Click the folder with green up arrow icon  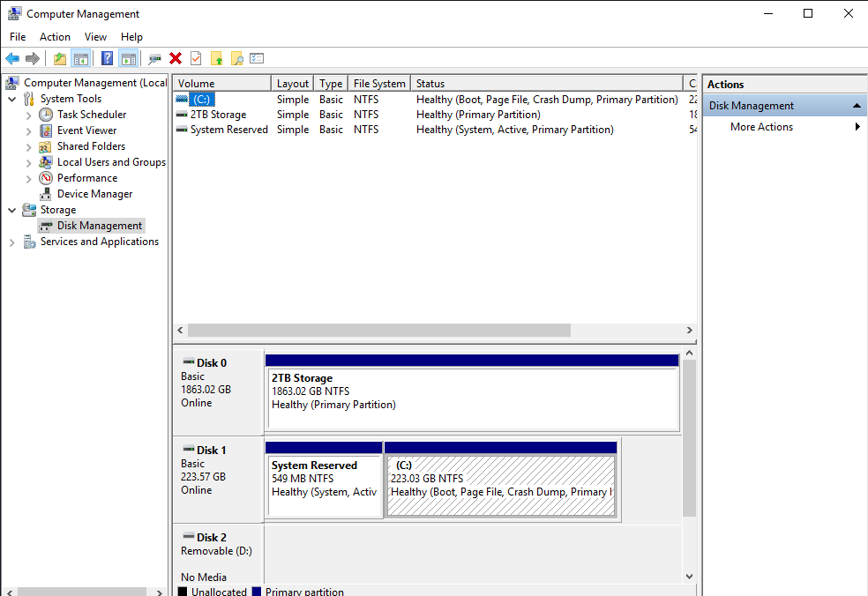click(x=216, y=58)
